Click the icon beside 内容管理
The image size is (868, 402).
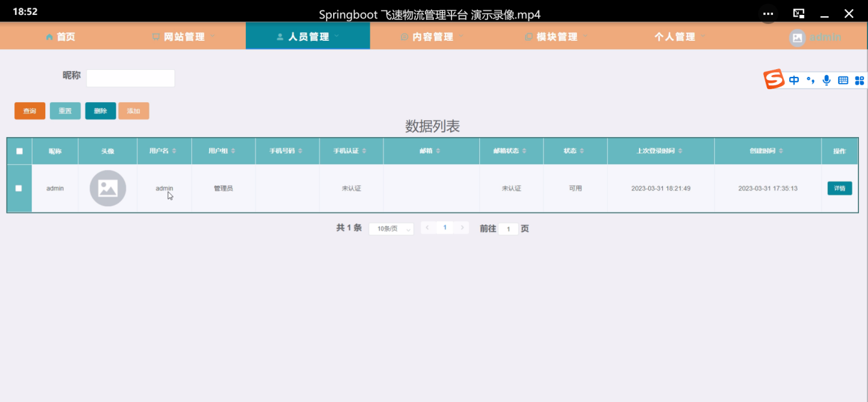pyautogui.click(x=404, y=37)
